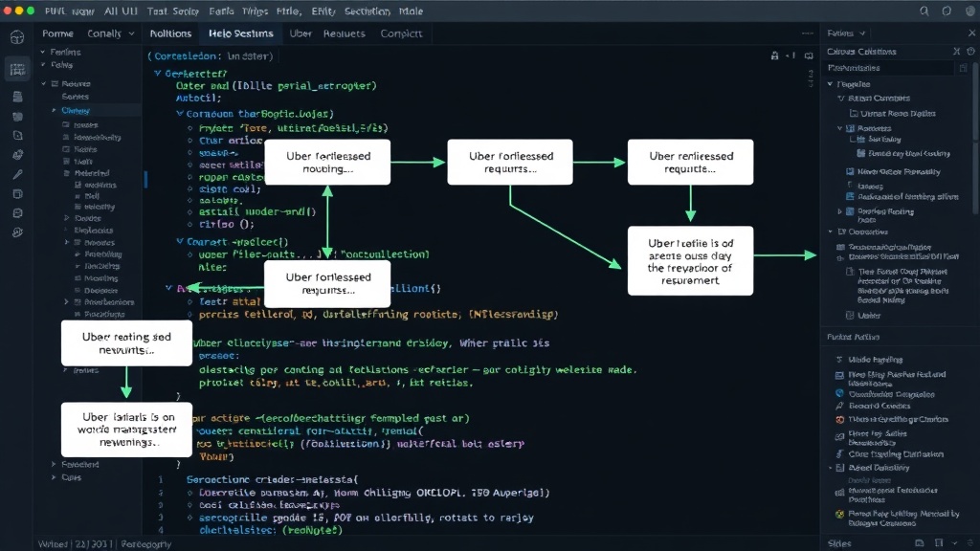
Task: Click the blue globe icon in the lower right list
Action: coord(839,393)
